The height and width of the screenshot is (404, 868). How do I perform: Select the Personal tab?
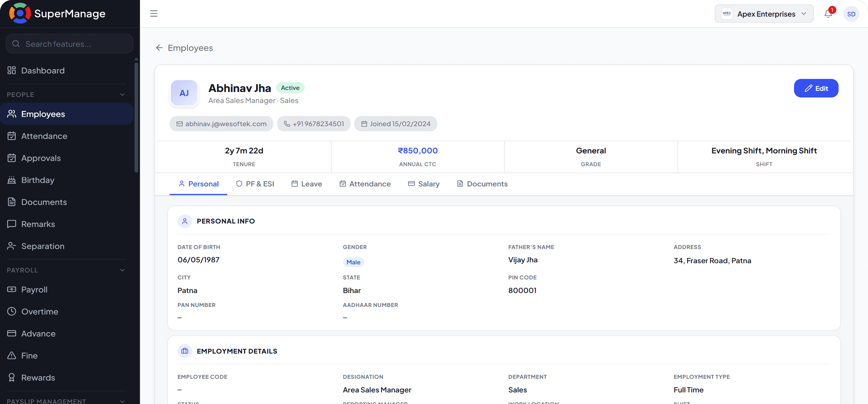point(198,184)
